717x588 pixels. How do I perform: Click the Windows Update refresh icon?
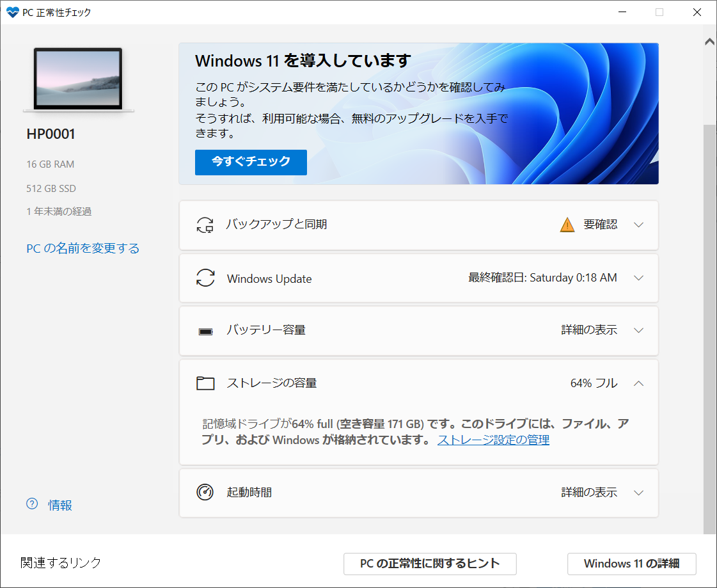click(x=205, y=278)
